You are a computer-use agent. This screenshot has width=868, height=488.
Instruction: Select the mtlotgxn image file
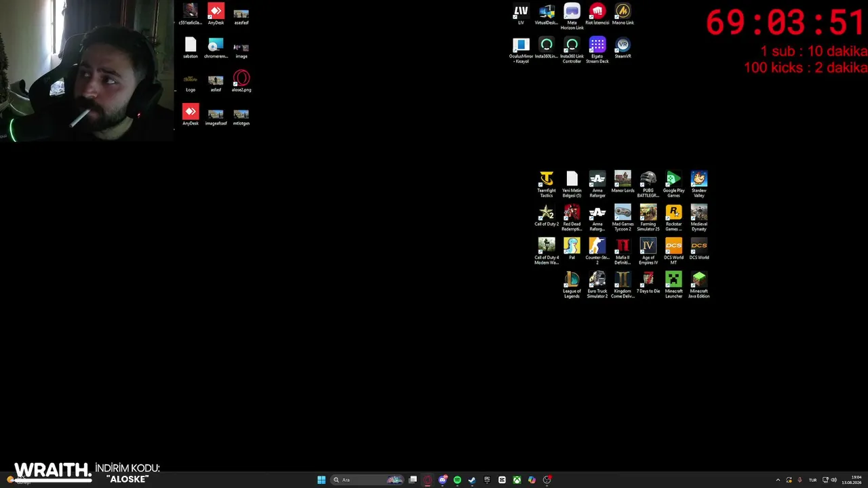tap(241, 117)
